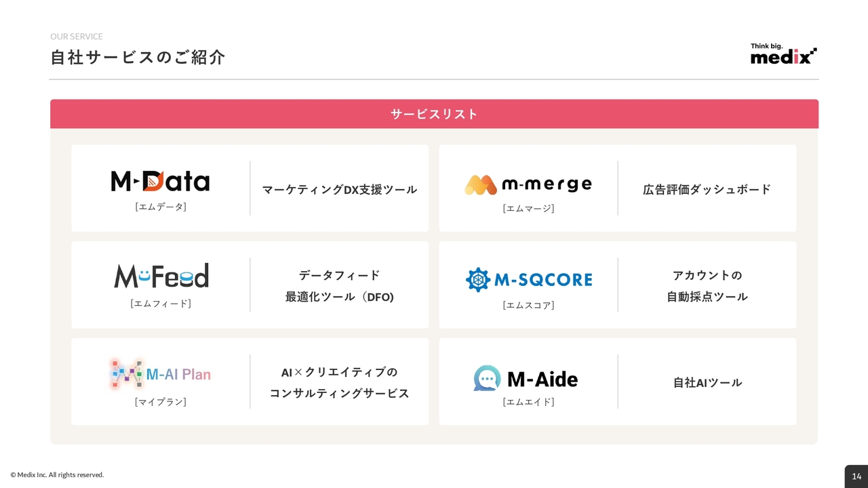Click マーケティングDX支援ツール text

coord(339,190)
